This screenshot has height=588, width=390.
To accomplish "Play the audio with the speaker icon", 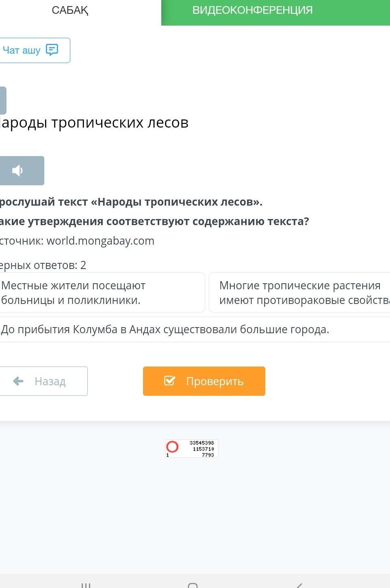I will pyautogui.click(x=18, y=171).
